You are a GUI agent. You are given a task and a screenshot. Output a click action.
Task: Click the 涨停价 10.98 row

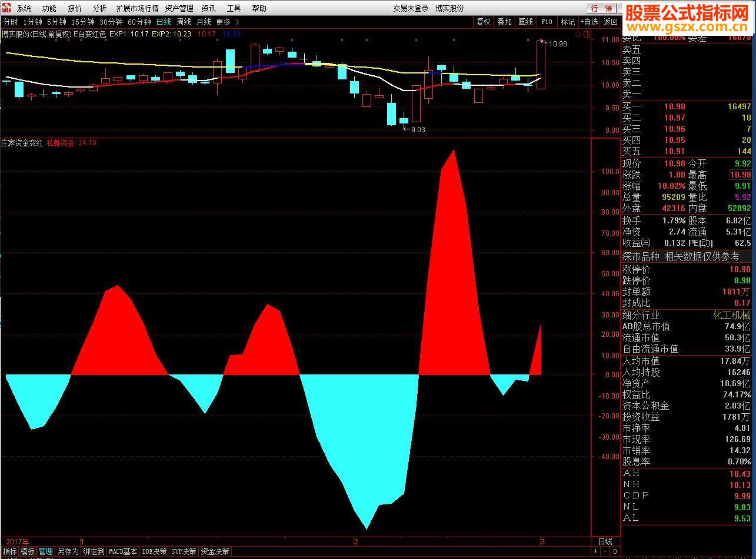point(687,269)
